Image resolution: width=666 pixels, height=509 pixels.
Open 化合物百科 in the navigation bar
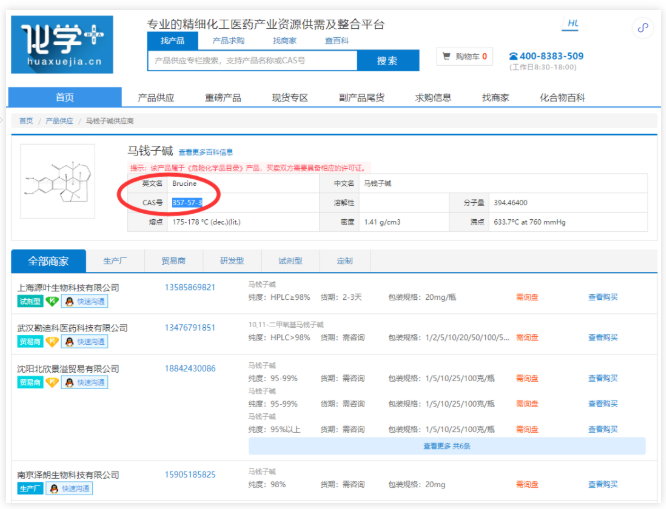[x=561, y=98]
